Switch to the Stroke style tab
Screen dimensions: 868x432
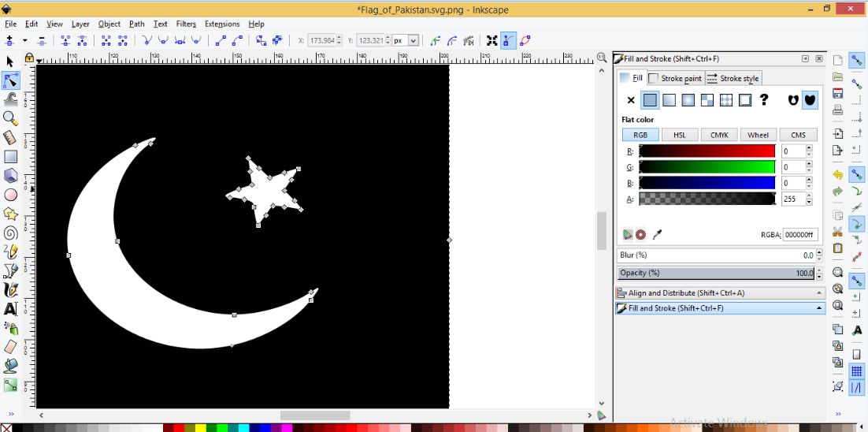click(733, 78)
